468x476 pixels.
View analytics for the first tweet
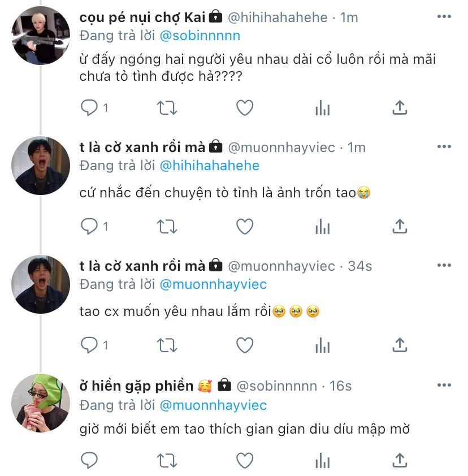tap(322, 108)
